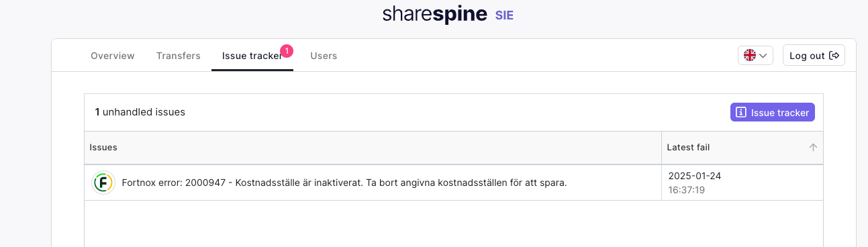
Task: Select the Issue tracker tab
Action: click(x=252, y=56)
